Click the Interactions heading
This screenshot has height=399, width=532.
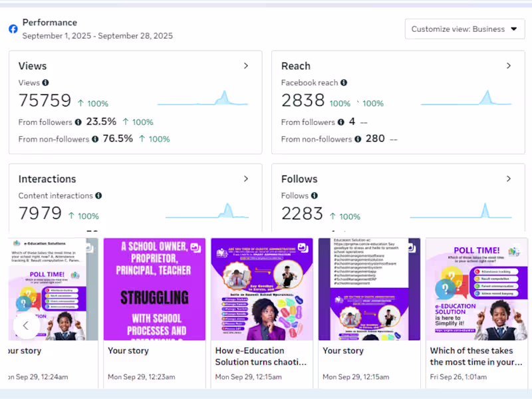(47, 179)
